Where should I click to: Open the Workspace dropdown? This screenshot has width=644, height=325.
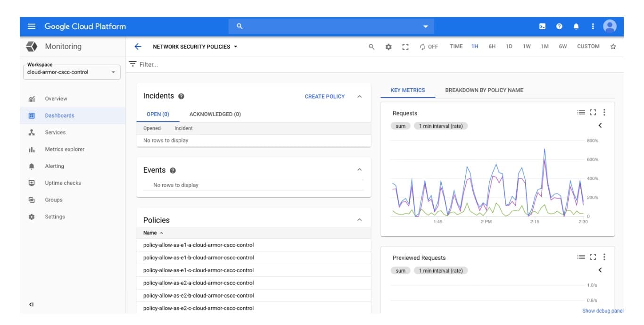point(72,72)
